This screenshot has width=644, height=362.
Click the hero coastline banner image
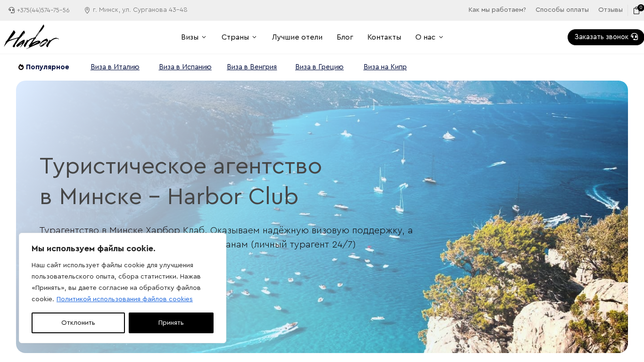click(322, 217)
